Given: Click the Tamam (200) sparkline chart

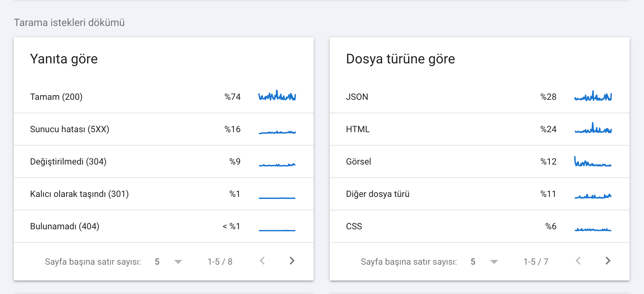Looking at the screenshot, I should click(277, 95).
